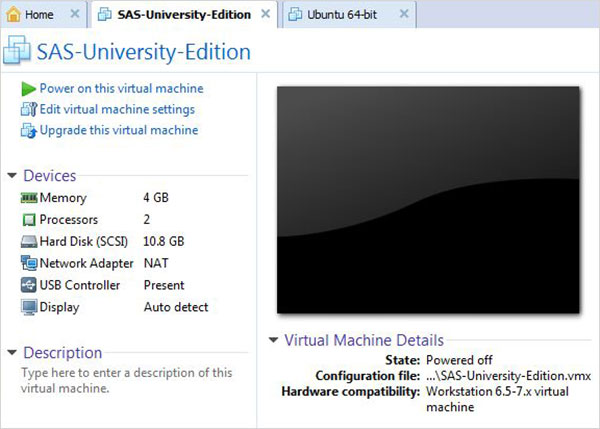Click the Ubuntu 64-bit tab VM icon
Viewport: 600px width, 429px height.
295,15
